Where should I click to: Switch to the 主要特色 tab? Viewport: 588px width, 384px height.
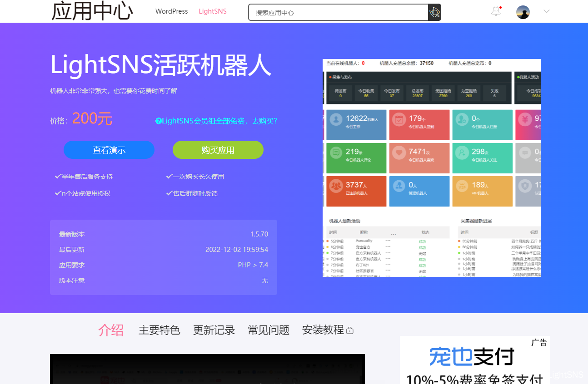[159, 330]
